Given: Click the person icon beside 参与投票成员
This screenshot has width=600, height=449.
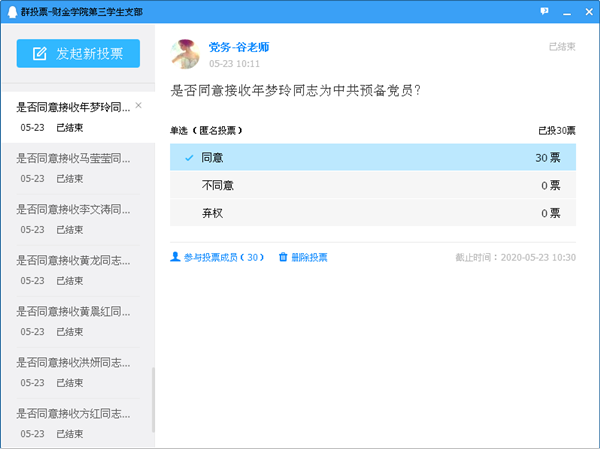Looking at the screenshot, I should 175,257.
